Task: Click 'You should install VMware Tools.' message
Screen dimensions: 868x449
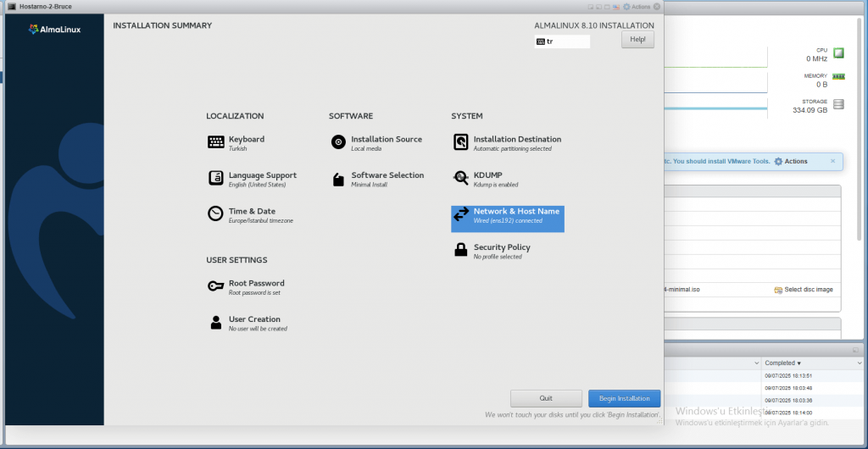Action: (x=721, y=162)
